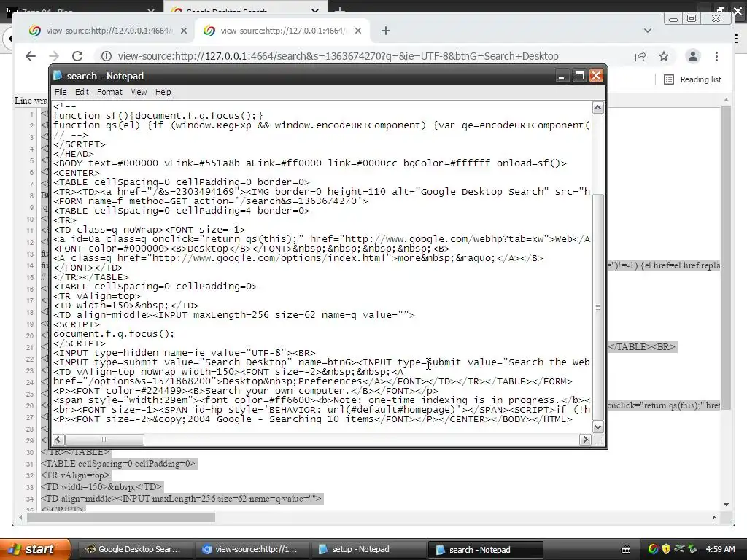The height and width of the screenshot is (560, 747).
Task: Switch to setup Notepad taskbar button
Action: (x=368, y=550)
